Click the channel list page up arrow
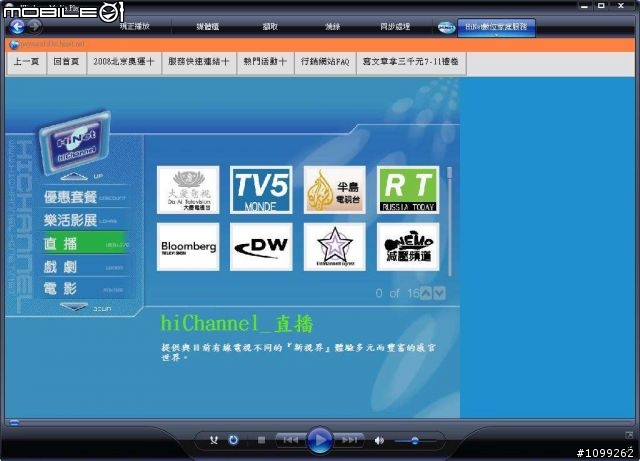 pyautogui.click(x=426, y=293)
